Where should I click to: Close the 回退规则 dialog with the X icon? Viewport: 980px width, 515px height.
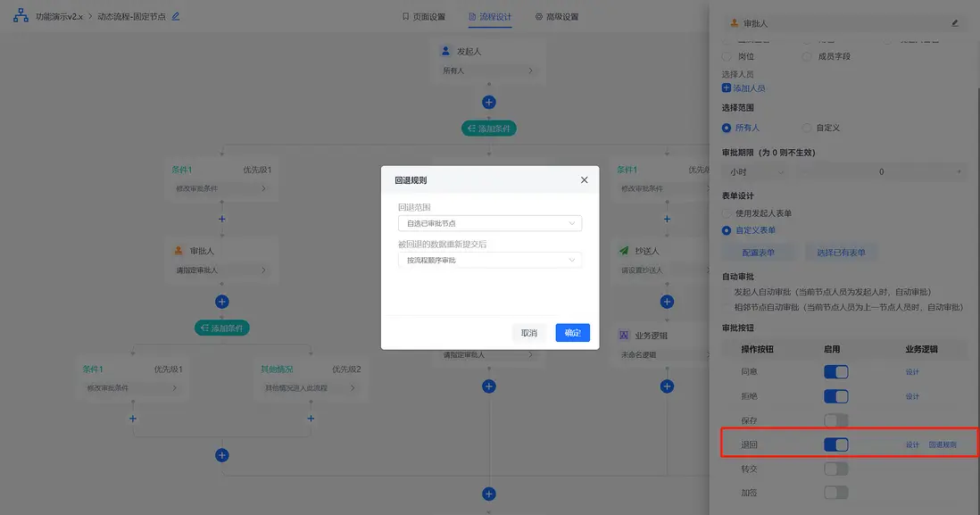(585, 179)
